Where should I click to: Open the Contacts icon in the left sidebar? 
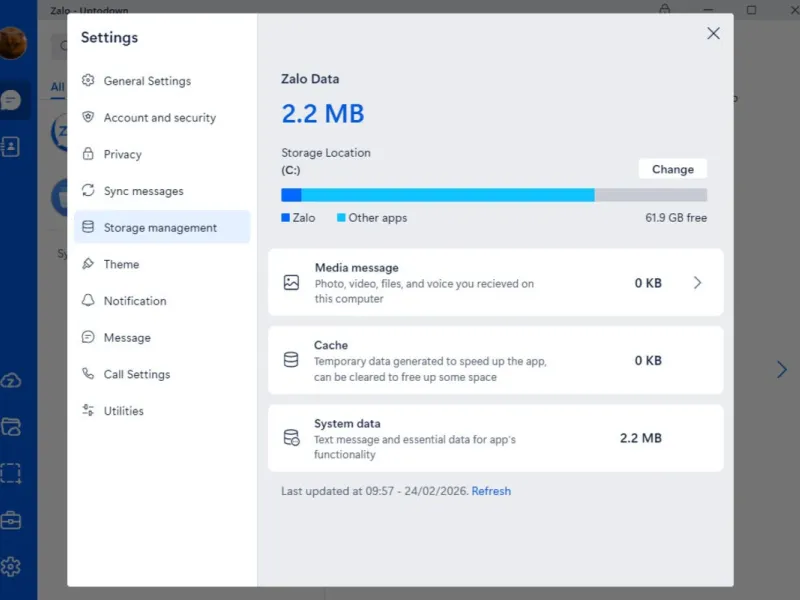click(x=11, y=147)
